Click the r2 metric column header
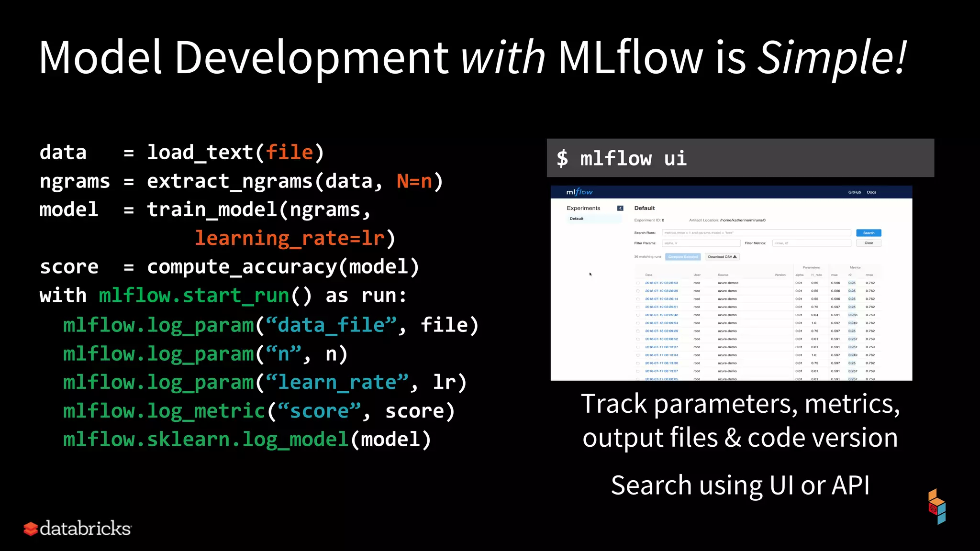The height and width of the screenshot is (551, 980). click(850, 275)
